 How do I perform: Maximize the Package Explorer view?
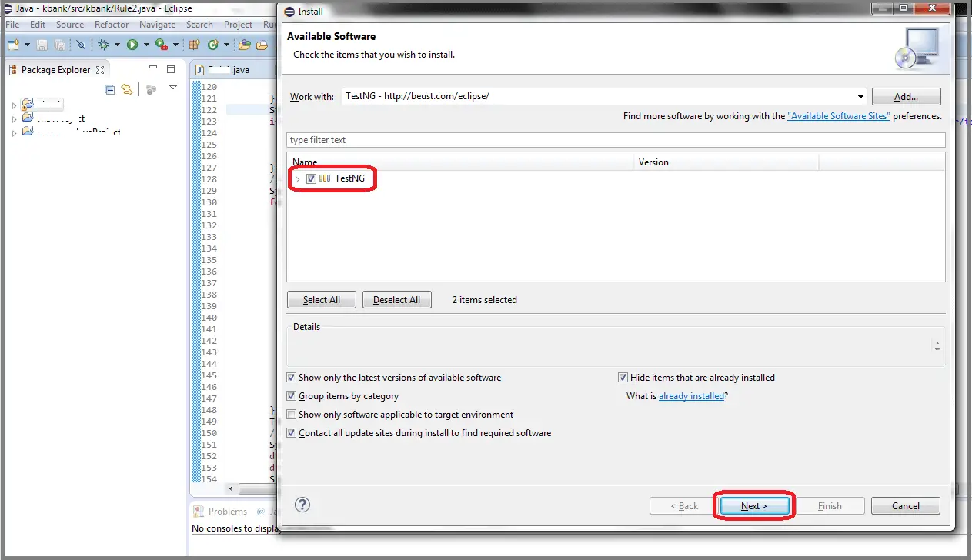(171, 69)
